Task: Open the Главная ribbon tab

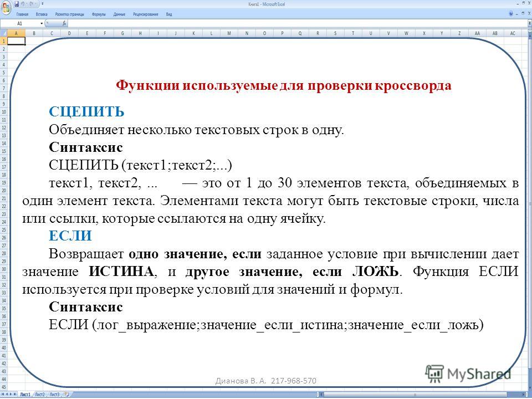Action: click(22, 14)
